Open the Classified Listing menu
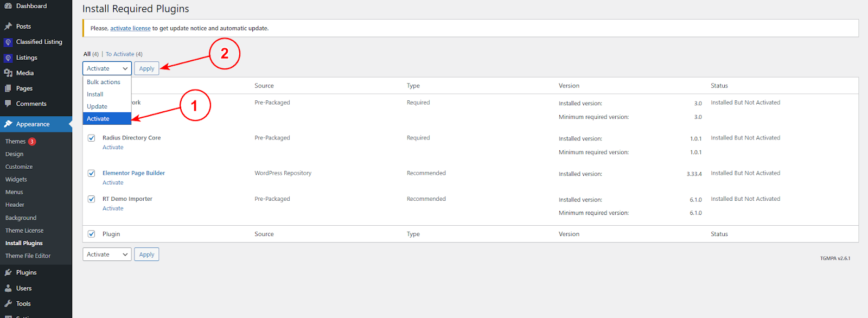Image resolution: width=868 pixels, height=318 pixels. 39,42
